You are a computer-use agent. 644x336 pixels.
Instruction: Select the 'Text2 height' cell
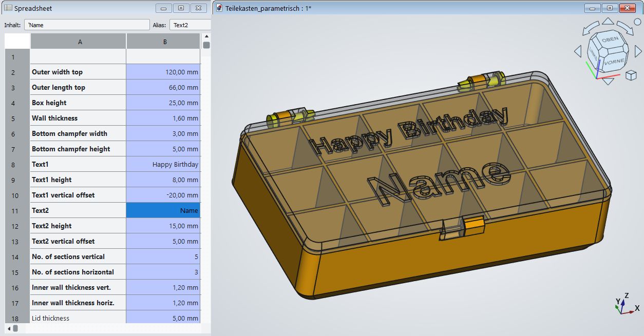pos(78,226)
